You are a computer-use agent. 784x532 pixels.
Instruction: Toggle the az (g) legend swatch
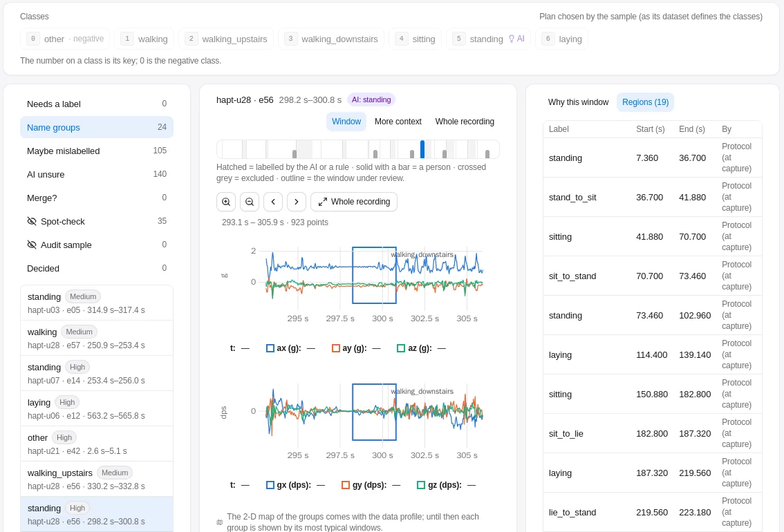tap(400, 349)
